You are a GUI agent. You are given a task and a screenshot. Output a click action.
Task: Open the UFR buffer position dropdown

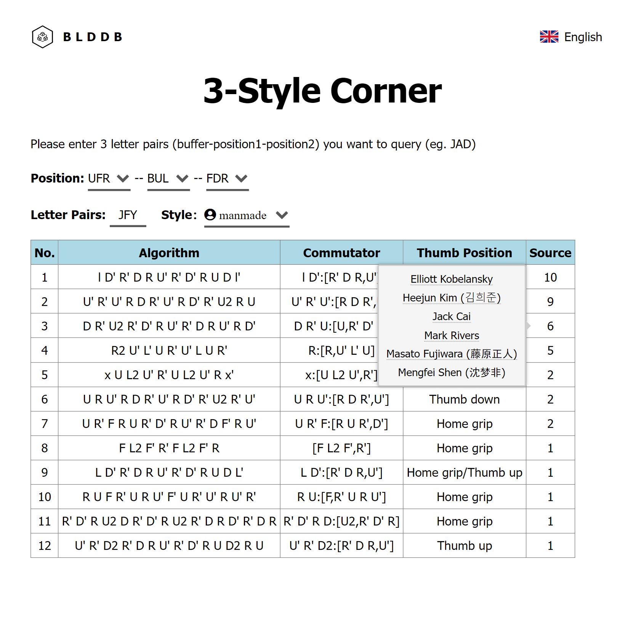click(x=109, y=178)
